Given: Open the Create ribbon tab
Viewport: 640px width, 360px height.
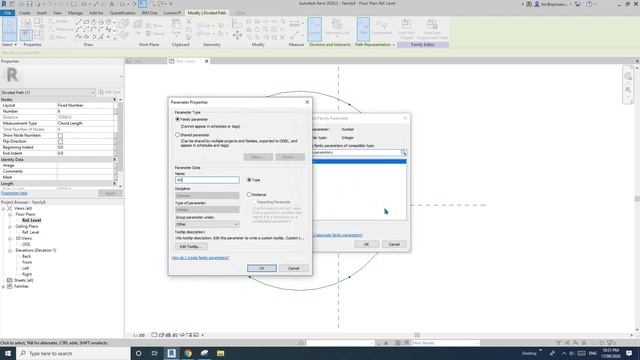Looking at the screenshot, I should point(24,13).
